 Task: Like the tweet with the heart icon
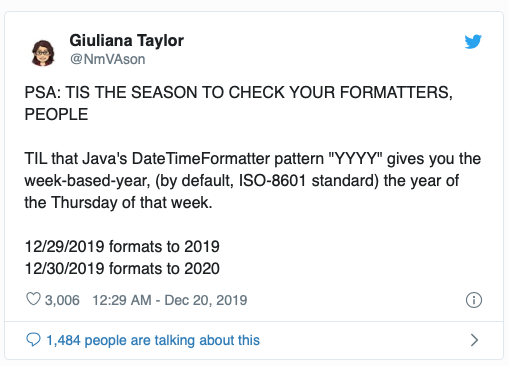point(33,299)
